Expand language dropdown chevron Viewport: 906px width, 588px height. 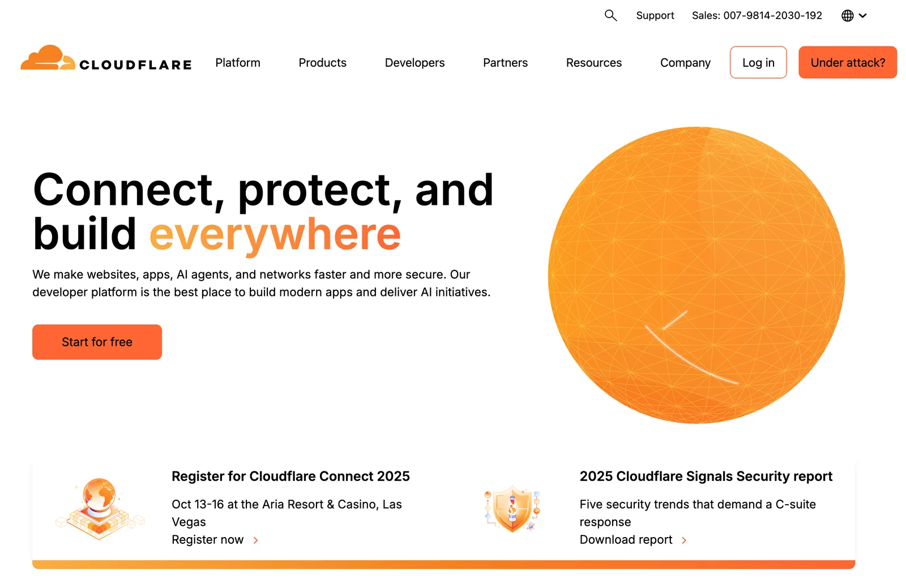coord(863,16)
